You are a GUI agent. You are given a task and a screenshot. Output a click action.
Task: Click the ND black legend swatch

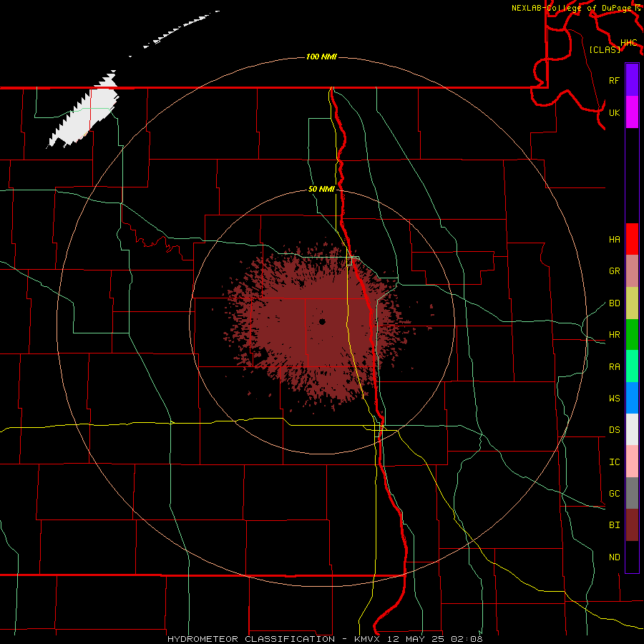coord(632,557)
